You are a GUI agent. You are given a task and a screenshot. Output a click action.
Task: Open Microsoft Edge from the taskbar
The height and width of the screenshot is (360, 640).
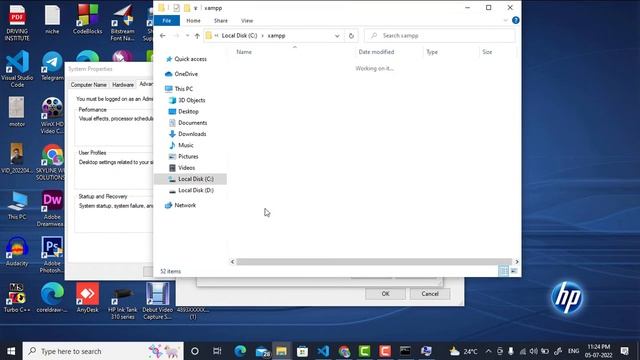(x=240, y=351)
